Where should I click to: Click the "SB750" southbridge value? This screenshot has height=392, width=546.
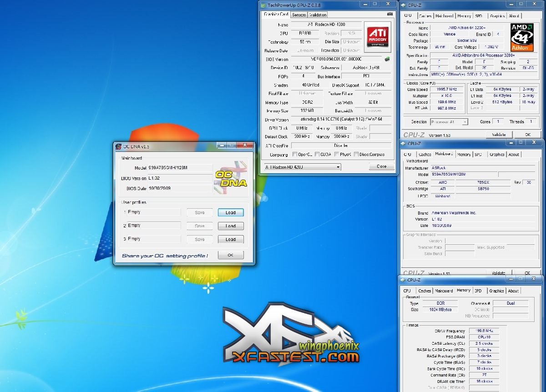coord(483,189)
